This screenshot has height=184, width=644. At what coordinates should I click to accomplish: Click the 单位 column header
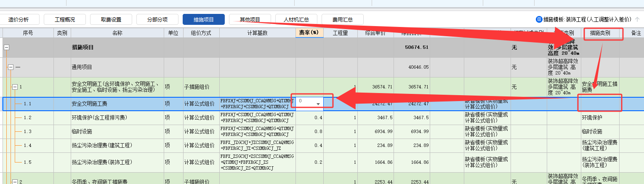click(173, 33)
